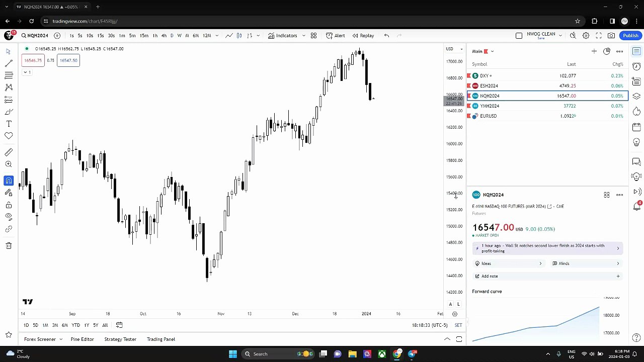Toggle log scale with the L button
This screenshot has height=362, width=644.
(x=458, y=304)
